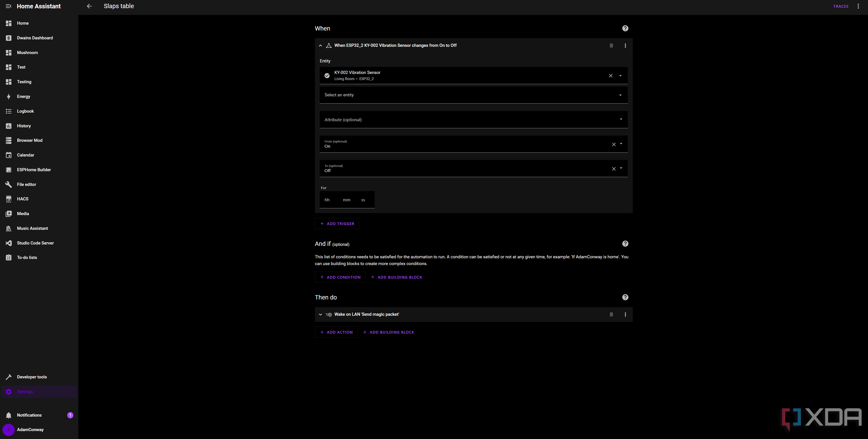Image resolution: width=868 pixels, height=439 pixels.
Task: Click the Settings gear icon
Action: (x=9, y=392)
